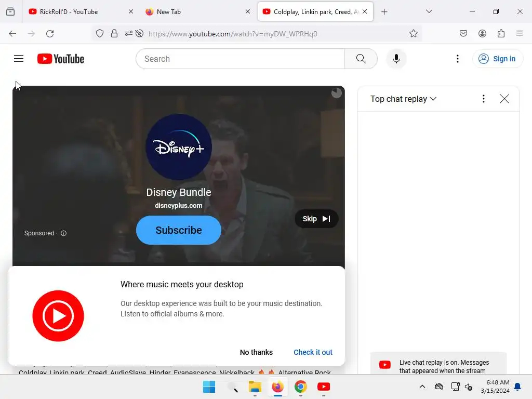Image resolution: width=532 pixels, height=399 pixels.
Task: Open the list all tabs dropdown
Action: click(x=429, y=11)
